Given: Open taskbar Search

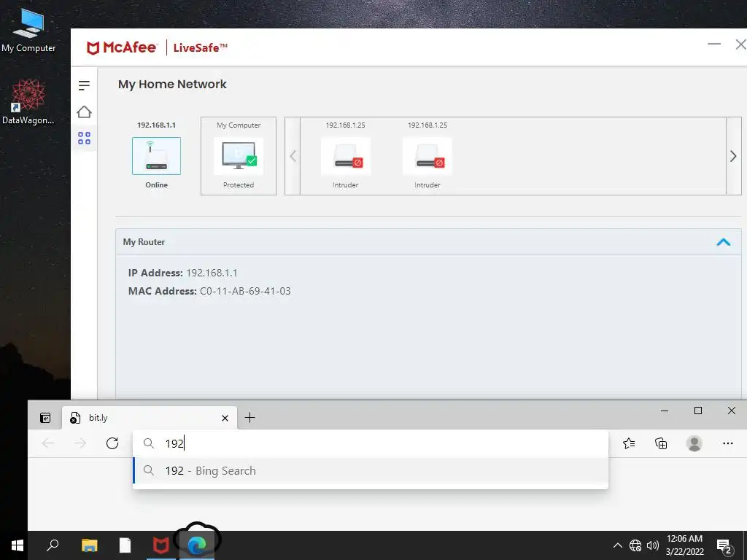Looking at the screenshot, I should pyautogui.click(x=53, y=545).
